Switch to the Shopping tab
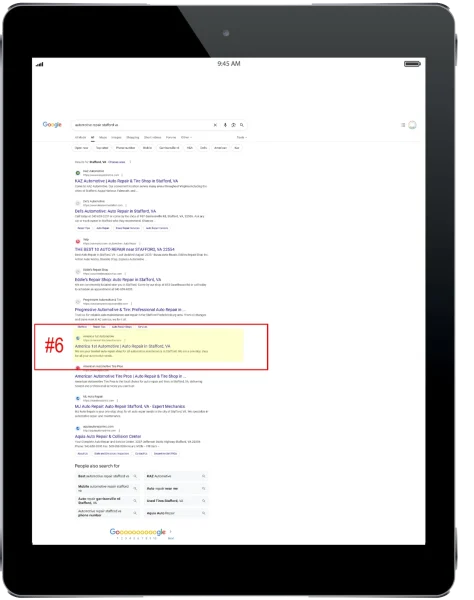This screenshot has height=600, width=474. [x=133, y=137]
